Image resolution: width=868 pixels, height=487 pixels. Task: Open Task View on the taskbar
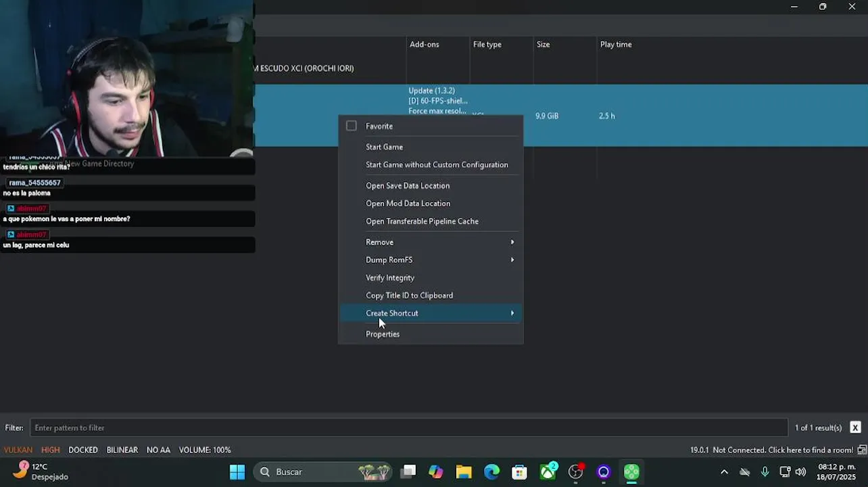(408, 472)
